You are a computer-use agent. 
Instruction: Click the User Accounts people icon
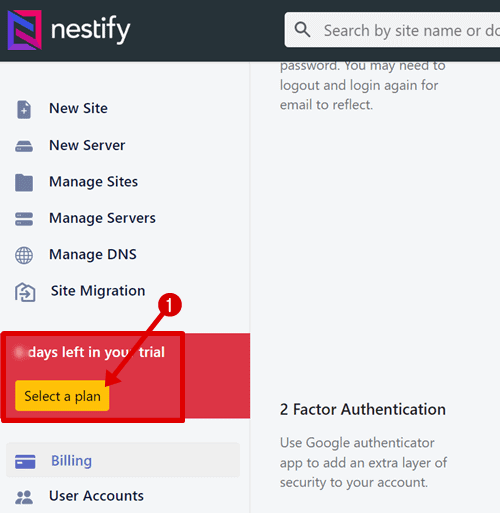24,497
